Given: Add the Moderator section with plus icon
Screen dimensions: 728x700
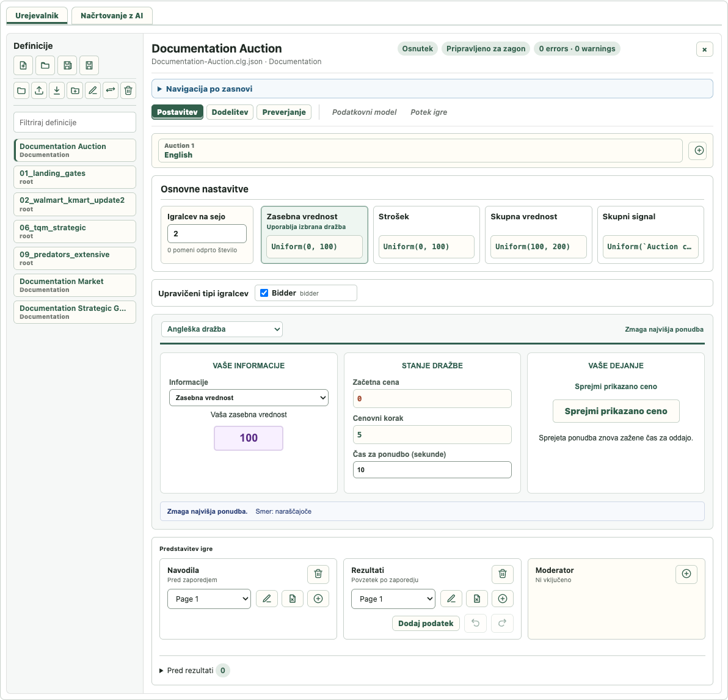Looking at the screenshot, I should tap(686, 574).
